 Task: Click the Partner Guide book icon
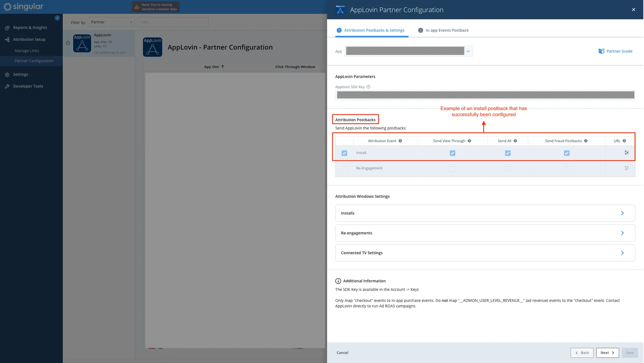pos(602,51)
